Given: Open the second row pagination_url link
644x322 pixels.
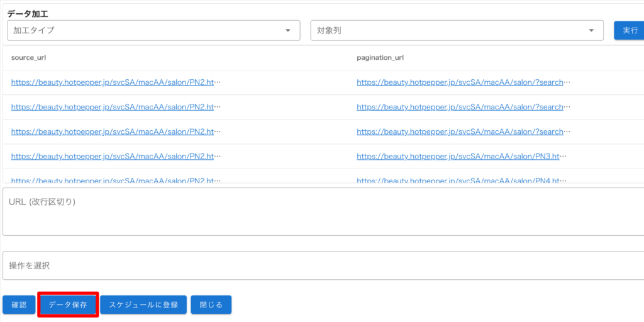Looking at the screenshot, I should coord(464,107).
